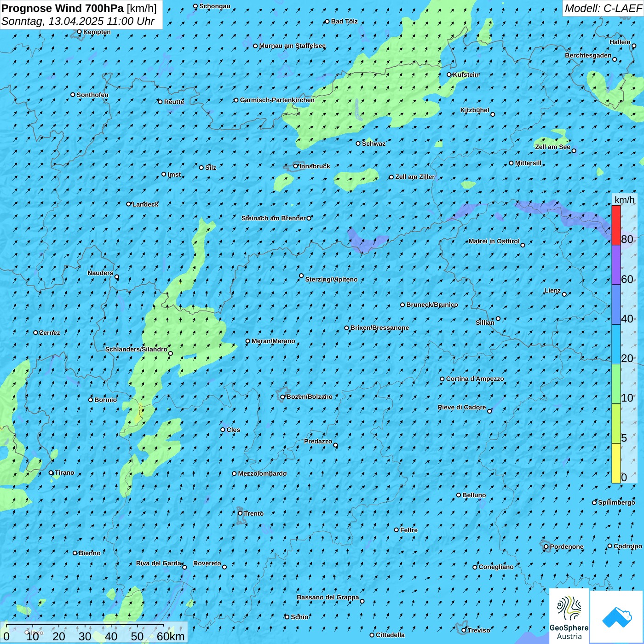Click the Landeck city marker circle
The image size is (644, 644).
[129, 204]
